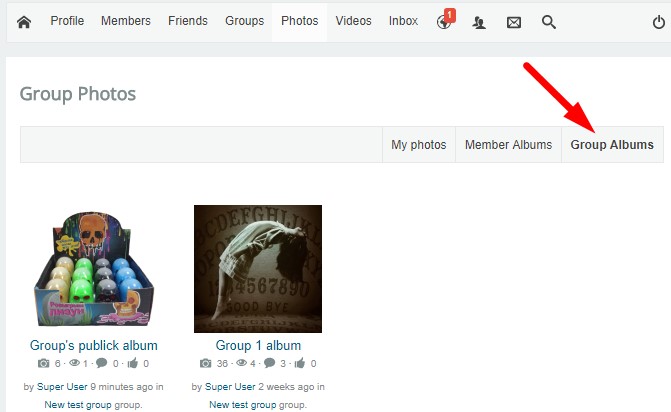Click the Ouija board album thumbnail
The image size is (671, 412).
(x=258, y=269)
